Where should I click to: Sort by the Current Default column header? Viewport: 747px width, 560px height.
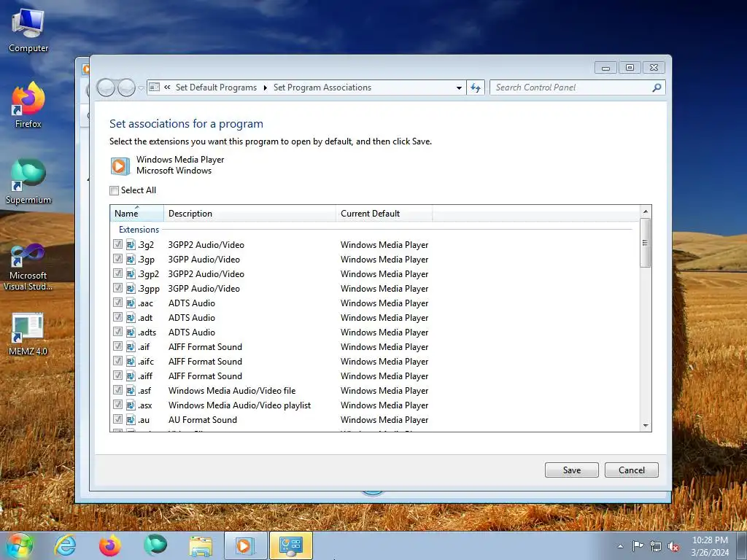[x=384, y=214]
